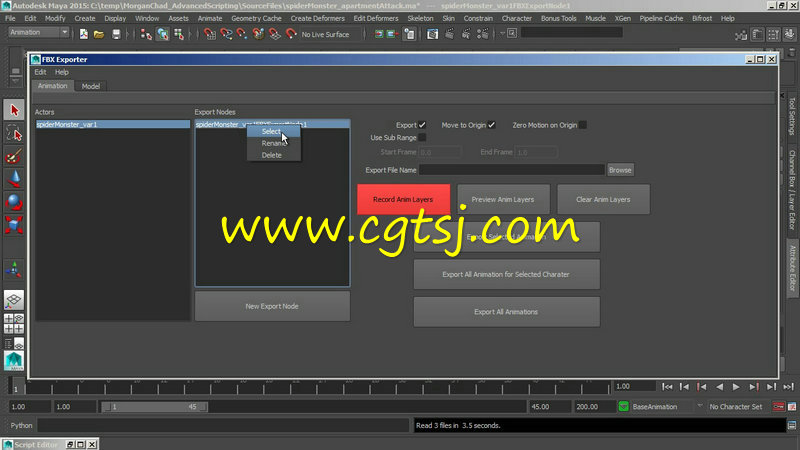The image size is (800, 450).
Task: Click the Export File Name field
Action: (512, 170)
